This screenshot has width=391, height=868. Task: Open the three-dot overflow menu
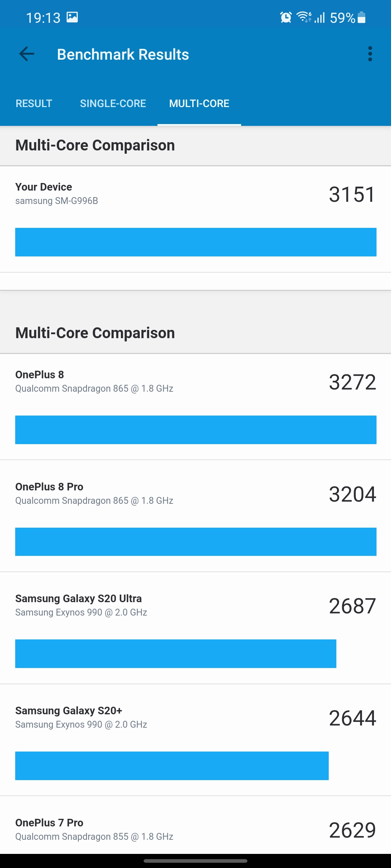tap(370, 54)
